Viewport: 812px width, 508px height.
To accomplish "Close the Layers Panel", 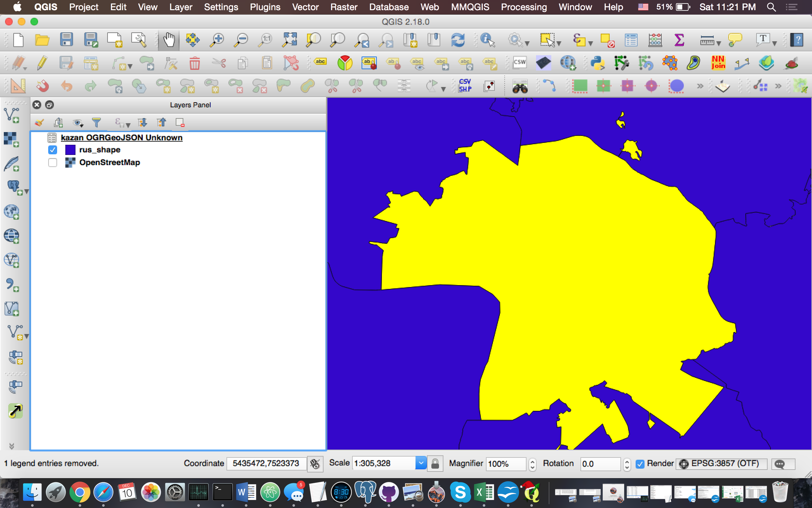I will (x=37, y=105).
